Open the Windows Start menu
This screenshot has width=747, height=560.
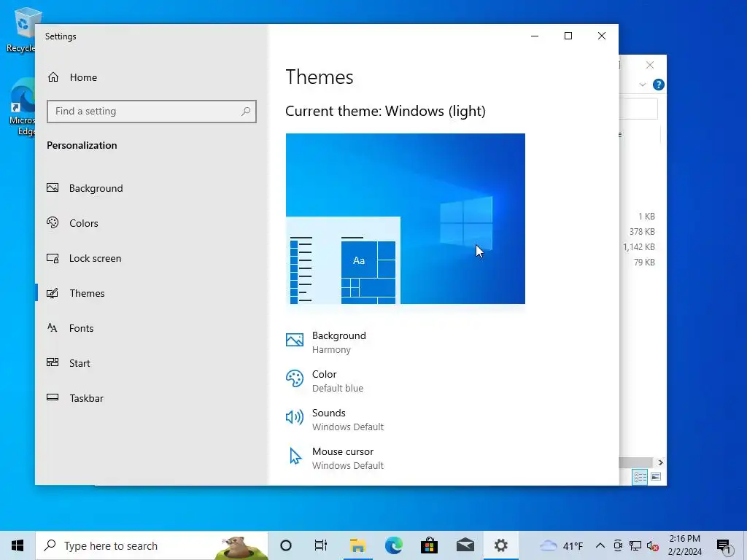[x=18, y=545]
